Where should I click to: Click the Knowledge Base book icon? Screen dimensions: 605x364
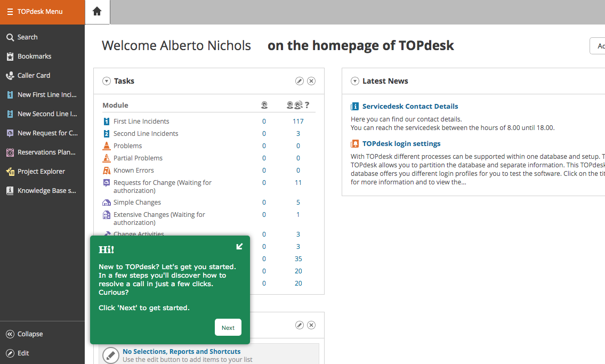click(x=10, y=191)
